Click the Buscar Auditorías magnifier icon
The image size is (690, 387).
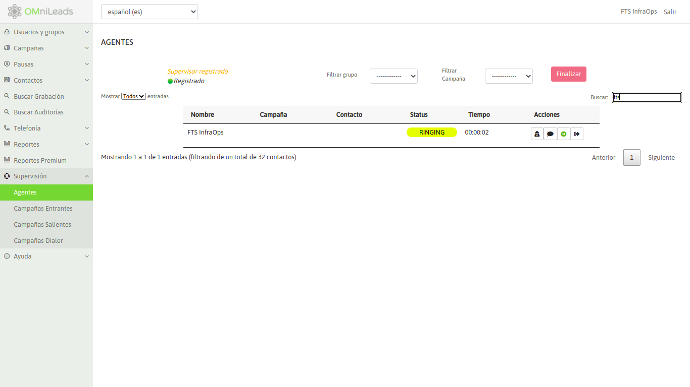[7, 112]
